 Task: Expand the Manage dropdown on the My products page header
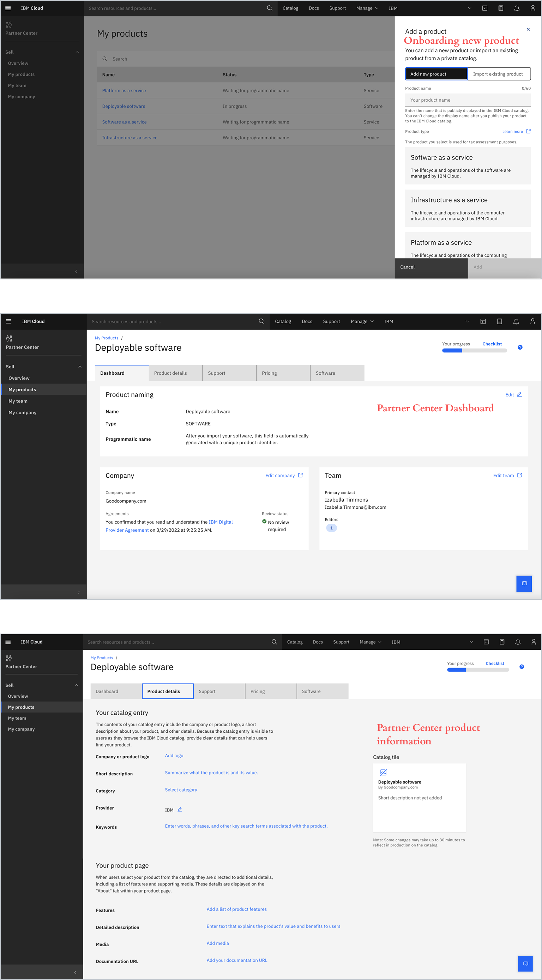pos(367,8)
